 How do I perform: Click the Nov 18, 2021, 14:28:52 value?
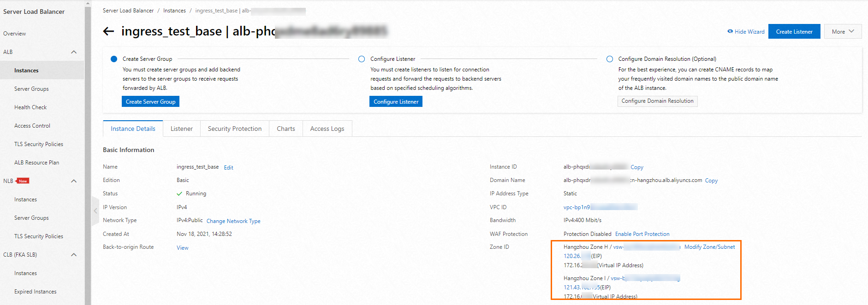click(204, 234)
